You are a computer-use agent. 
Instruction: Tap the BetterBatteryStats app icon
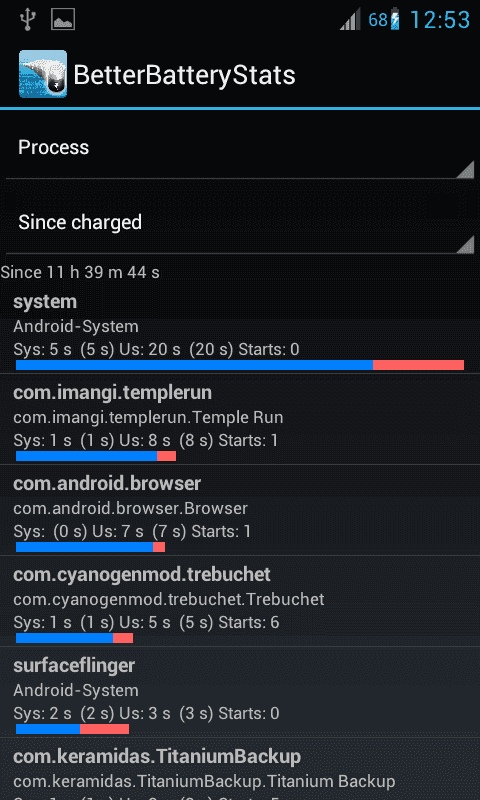[43, 74]
